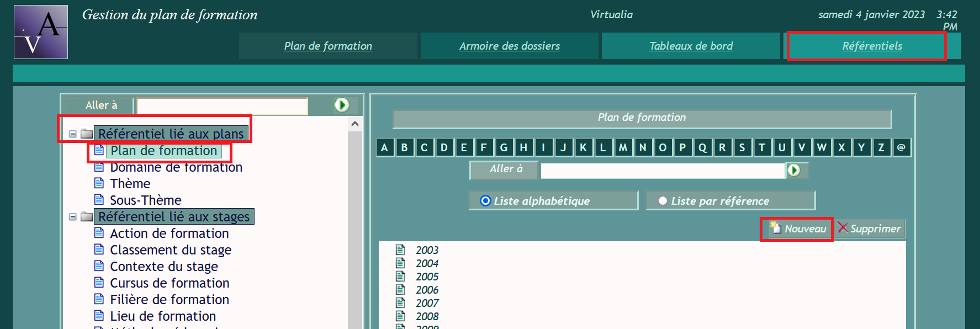Click the folder icon of Référentiel lié aux stages

click(x=87, y=216)
